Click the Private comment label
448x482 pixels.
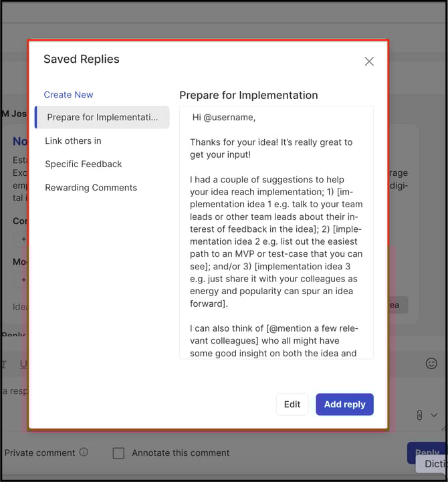(39, 453)
